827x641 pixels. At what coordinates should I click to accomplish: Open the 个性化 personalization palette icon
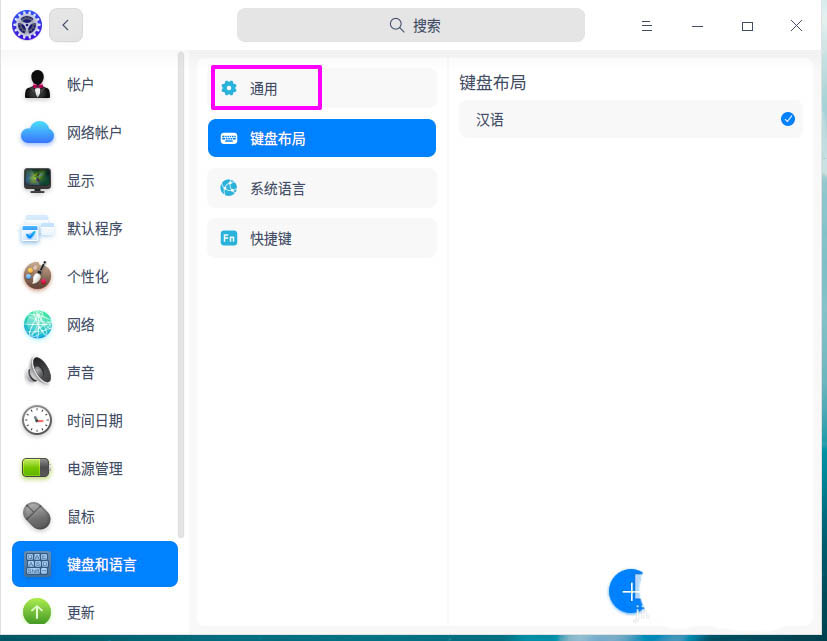[37, 277]
